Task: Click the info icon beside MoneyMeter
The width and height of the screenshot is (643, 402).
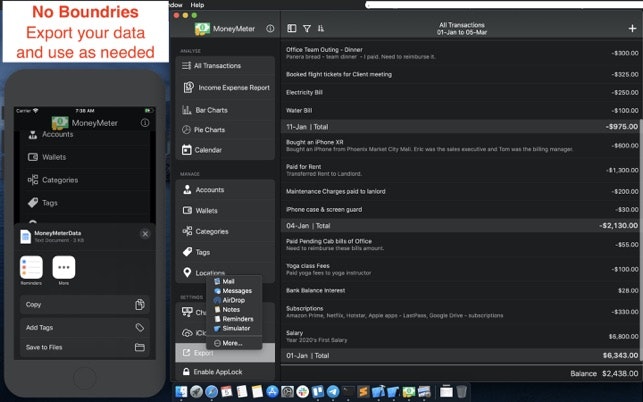Action: pos(270,29)
